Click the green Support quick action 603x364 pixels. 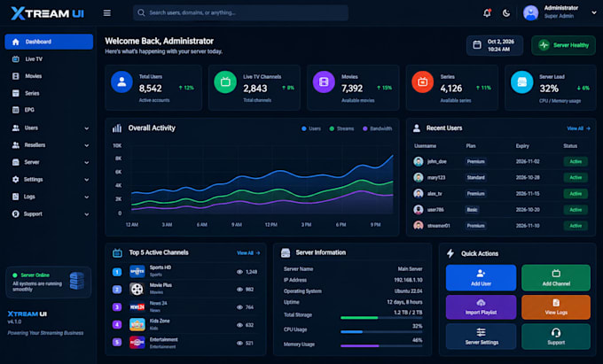click(556, 337)
